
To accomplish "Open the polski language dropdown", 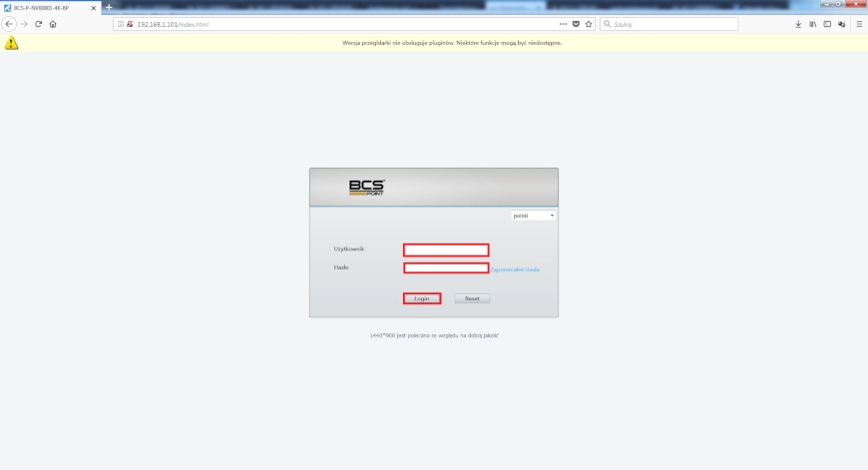I will click(533, 216).
